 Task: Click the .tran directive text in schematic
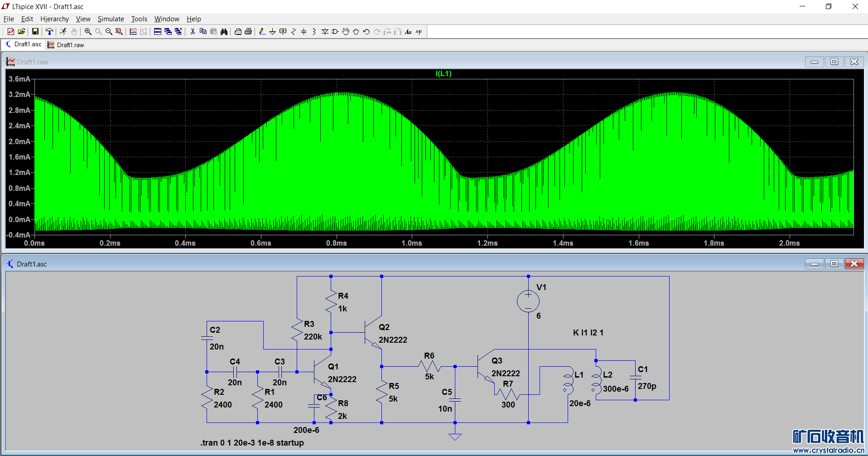252,443
